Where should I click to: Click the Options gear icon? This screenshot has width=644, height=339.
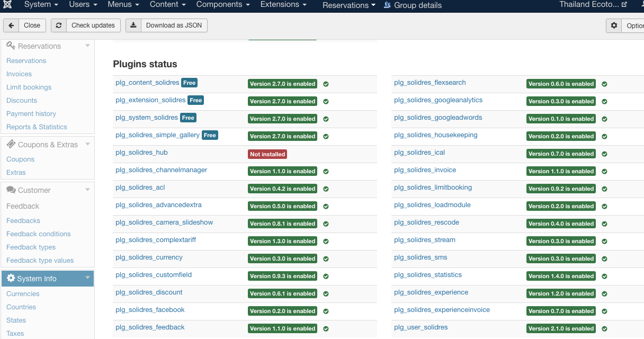(x=614, y=25)
